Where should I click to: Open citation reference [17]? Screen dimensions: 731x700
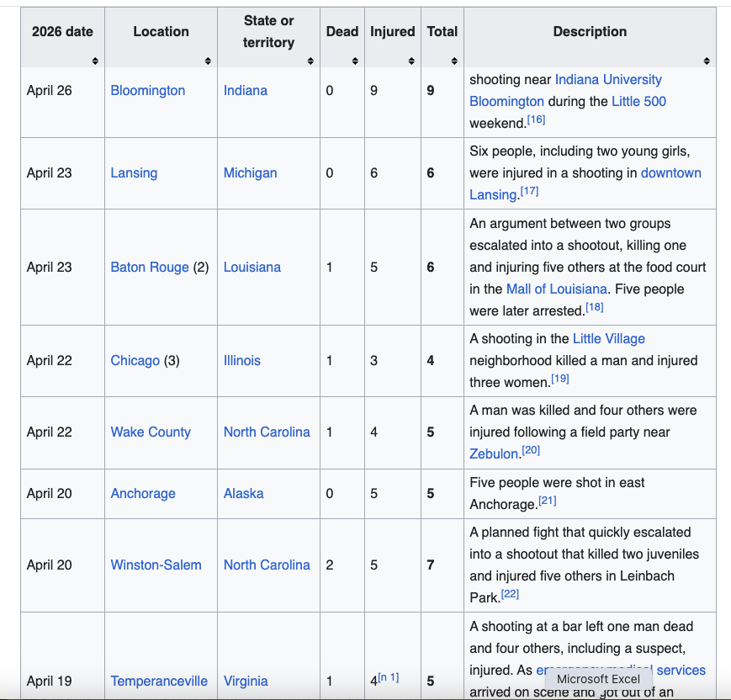tap(530, 191)
